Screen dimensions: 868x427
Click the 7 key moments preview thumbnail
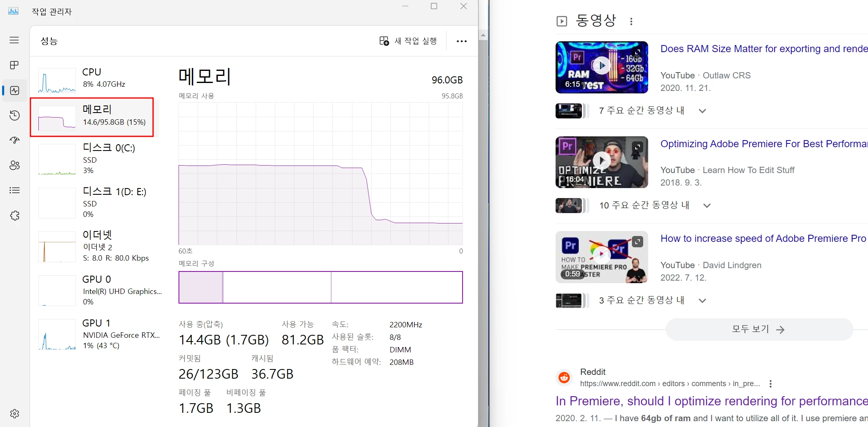(x=569, y=111)
